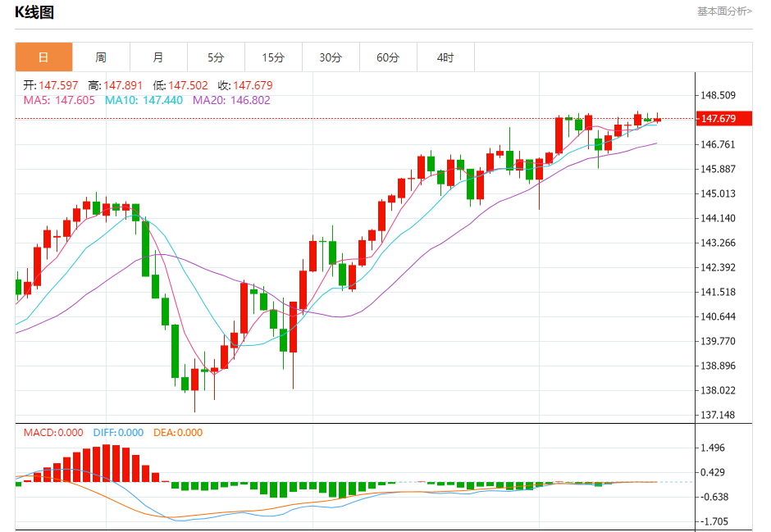Click the low price 147.502 value
The image size is (771, 532).
click(x=188, y=85)
